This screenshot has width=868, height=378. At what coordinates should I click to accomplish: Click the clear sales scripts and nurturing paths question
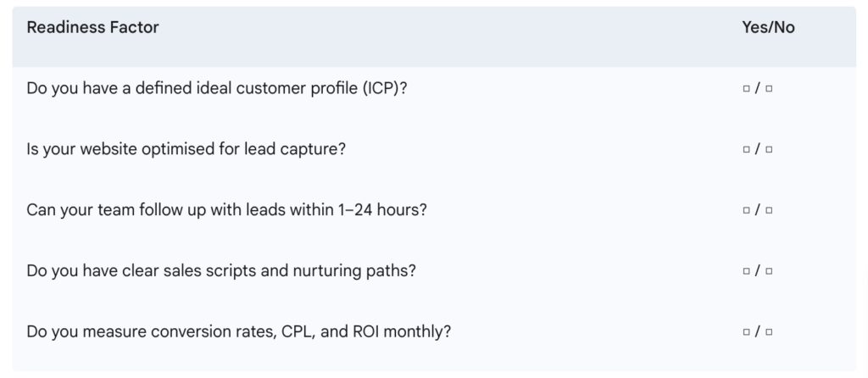221,271
